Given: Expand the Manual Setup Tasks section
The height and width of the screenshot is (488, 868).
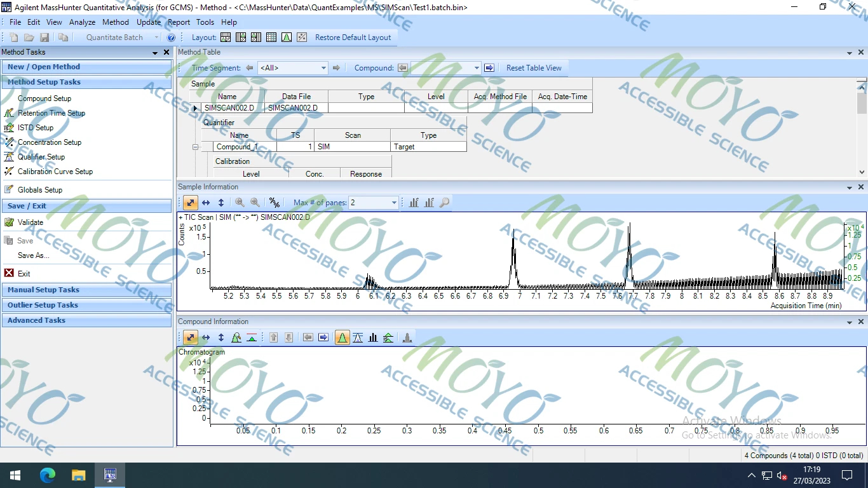Looking at the screenshot, I should click(86, 290).
